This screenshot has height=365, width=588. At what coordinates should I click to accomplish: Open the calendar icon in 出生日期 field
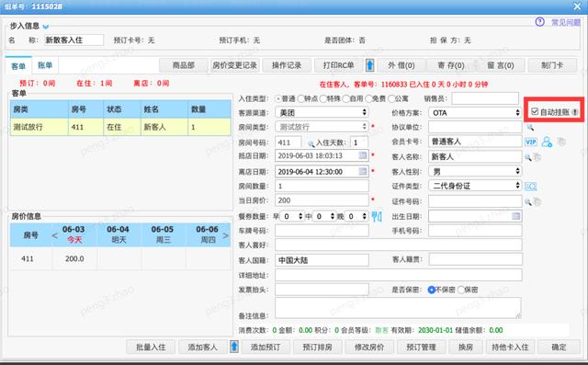(516, 216)
